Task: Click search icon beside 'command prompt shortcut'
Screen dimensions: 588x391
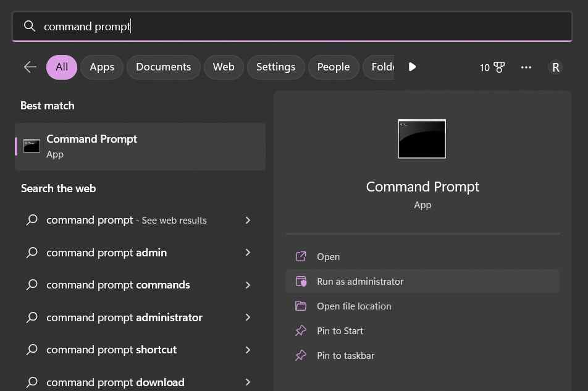Action: 32,350
